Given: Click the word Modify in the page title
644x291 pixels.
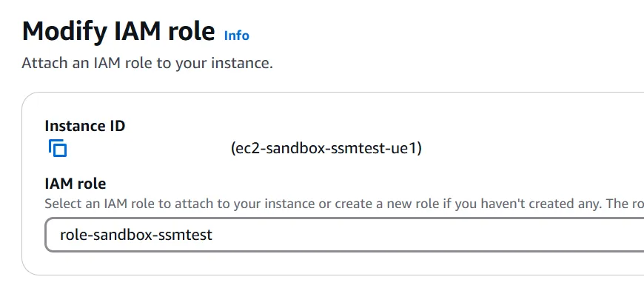Looking at the screenshot, I should (64, 32).
